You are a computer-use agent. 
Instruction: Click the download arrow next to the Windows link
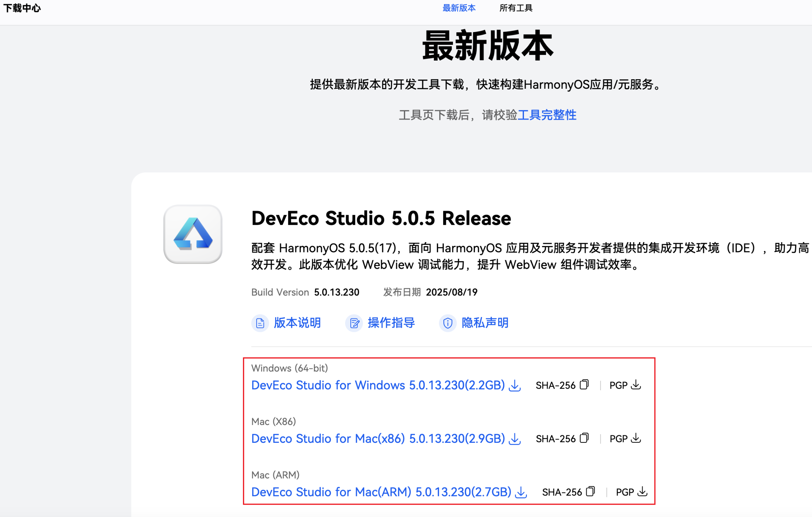[x=514, y=385]
